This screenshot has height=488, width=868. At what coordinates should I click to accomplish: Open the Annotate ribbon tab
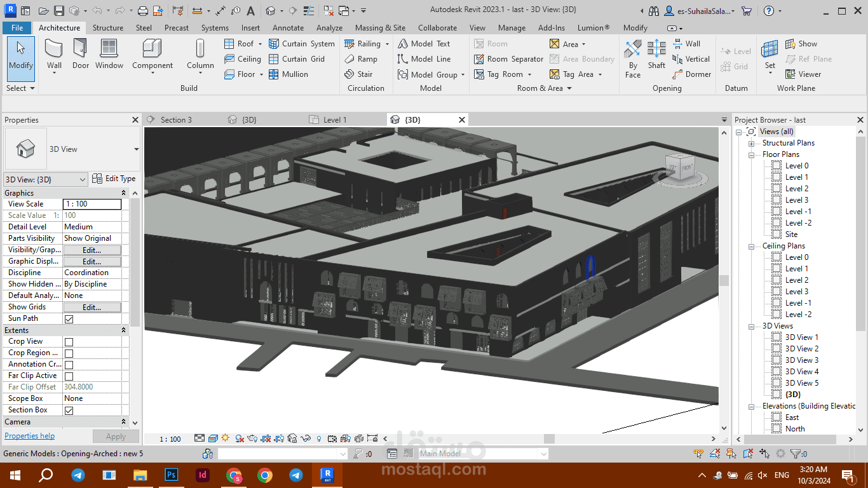(288, 28)
